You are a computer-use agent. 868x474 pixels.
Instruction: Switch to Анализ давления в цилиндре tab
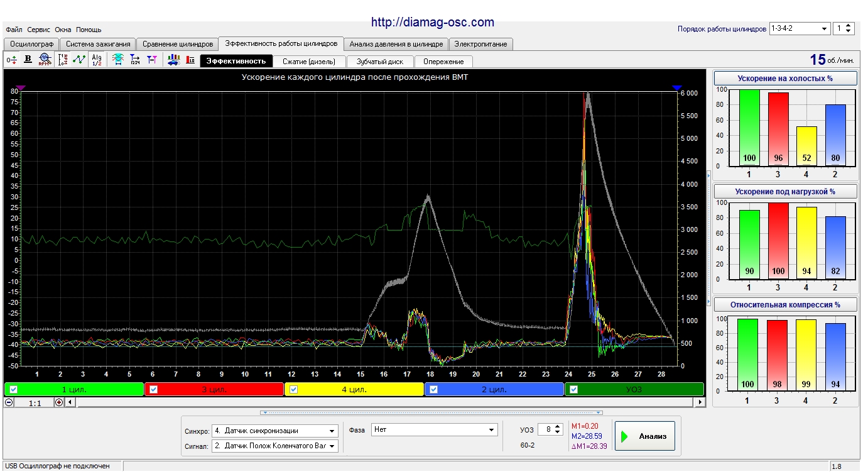[x=396, y=44]
